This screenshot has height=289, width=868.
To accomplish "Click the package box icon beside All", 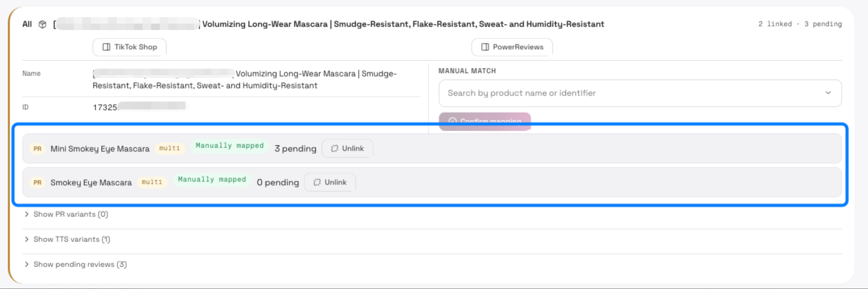I will [x=43, y=24].
